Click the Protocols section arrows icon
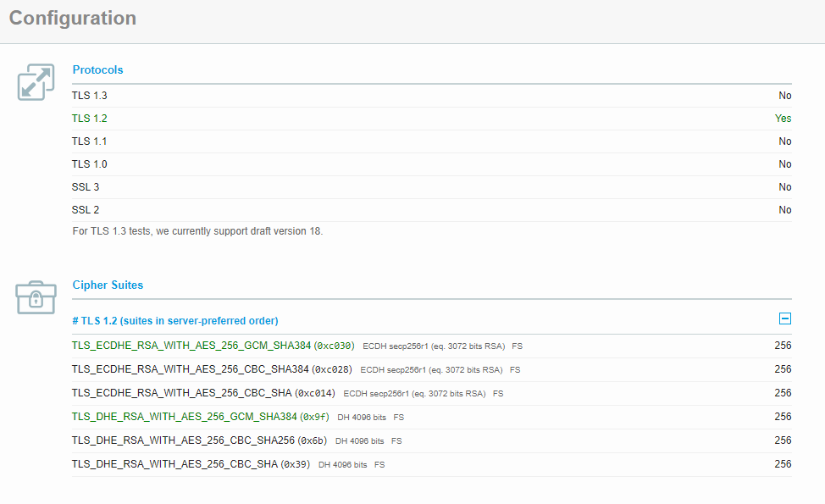The height and width of the screenshot is (504, 825). pyautogui.click(x=36, y=82)
